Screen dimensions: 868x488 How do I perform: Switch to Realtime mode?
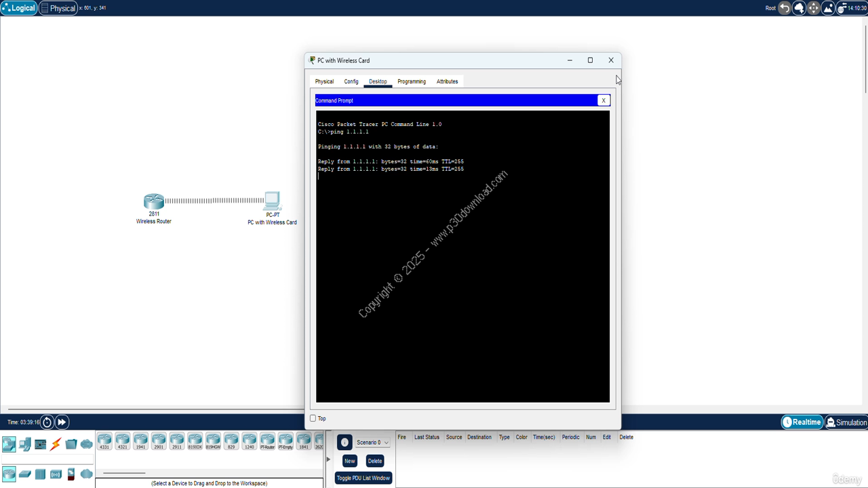pos(802,422)
